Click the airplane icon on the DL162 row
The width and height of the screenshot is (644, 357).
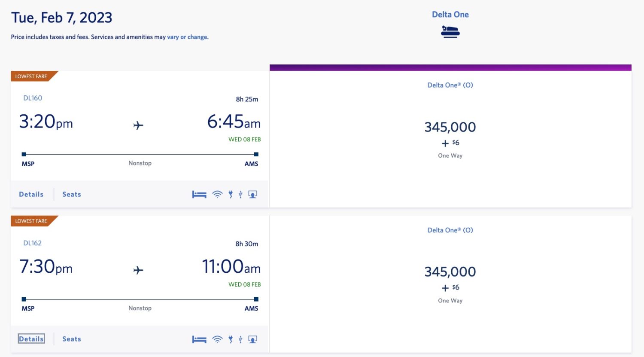pyautogui.click(x=138, y=270)
